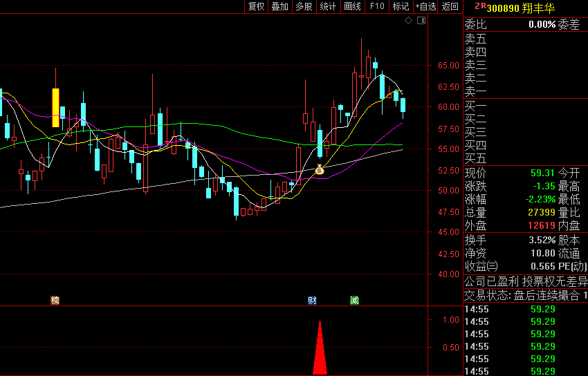Select the tall yellow highlighted candlestick

coord(55,108)
